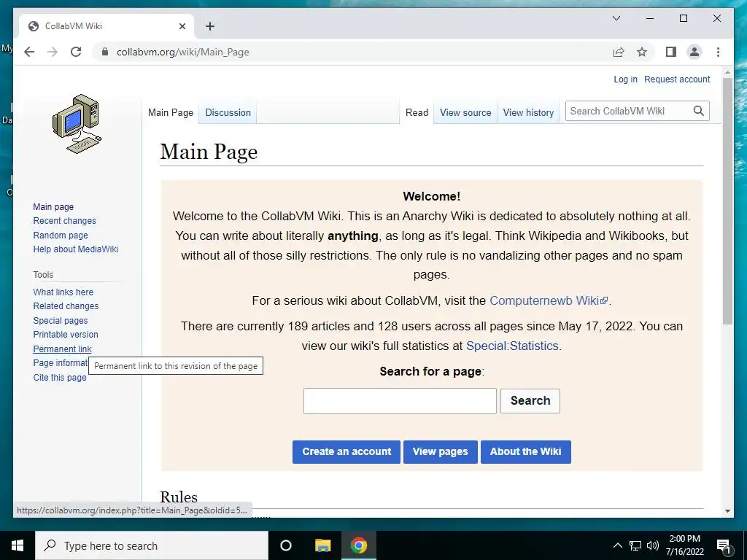Screen dimensions: 747x560
Task: Click the About the Wiki button
Action: point(525,451)
